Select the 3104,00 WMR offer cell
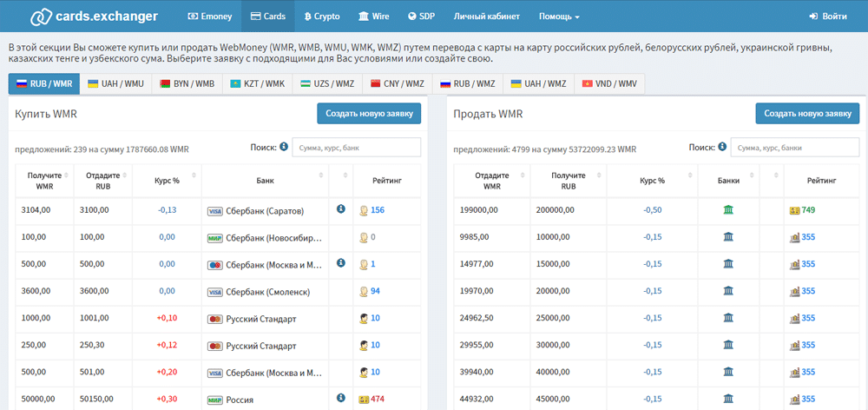868x410 pixels. tap(44, 210)
